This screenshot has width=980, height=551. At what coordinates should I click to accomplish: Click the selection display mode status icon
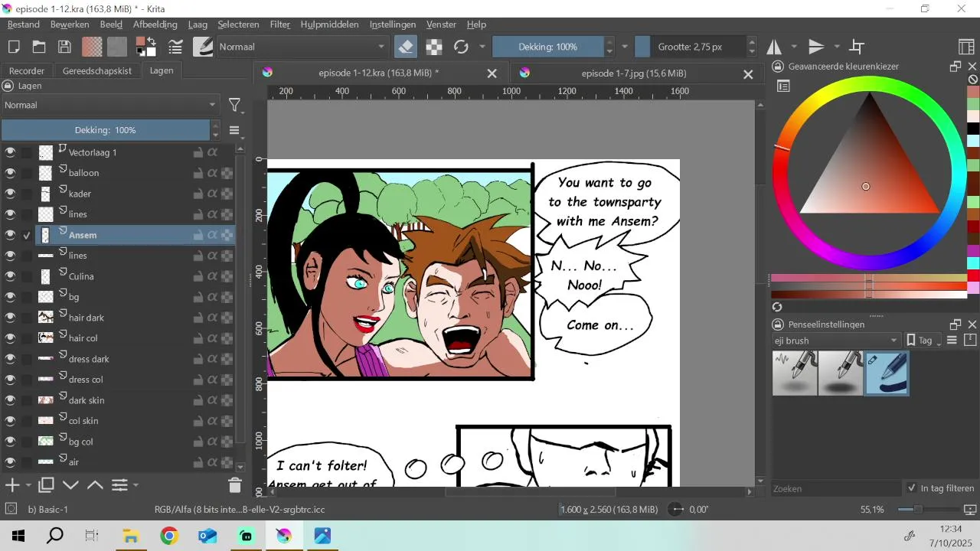tap(11, 509)
